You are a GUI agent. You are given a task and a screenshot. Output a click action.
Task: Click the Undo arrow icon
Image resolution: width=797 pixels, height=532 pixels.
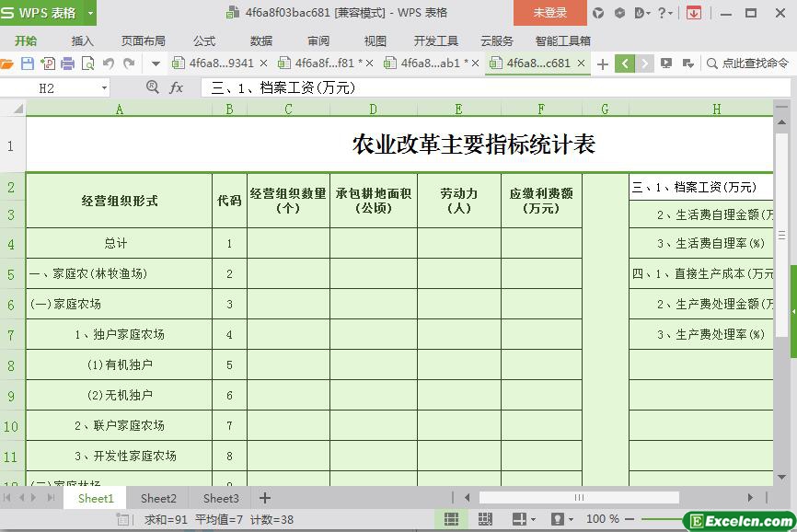pyautogui.click(x=109, y=64)
